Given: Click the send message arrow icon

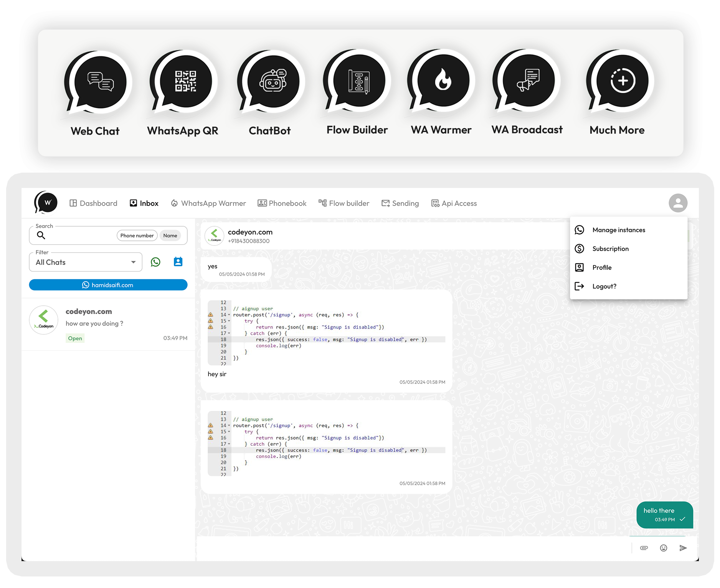Looking at the screenshot, I should point(683,548).
